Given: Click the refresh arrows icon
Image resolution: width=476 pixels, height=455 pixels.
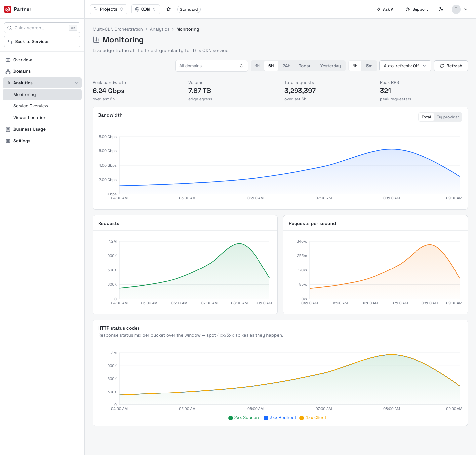Looking at the screenshot, I should click(442, 66).
